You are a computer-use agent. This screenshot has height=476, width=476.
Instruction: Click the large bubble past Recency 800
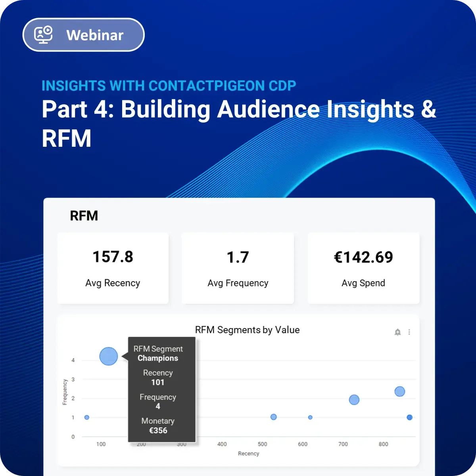point(400,392)
